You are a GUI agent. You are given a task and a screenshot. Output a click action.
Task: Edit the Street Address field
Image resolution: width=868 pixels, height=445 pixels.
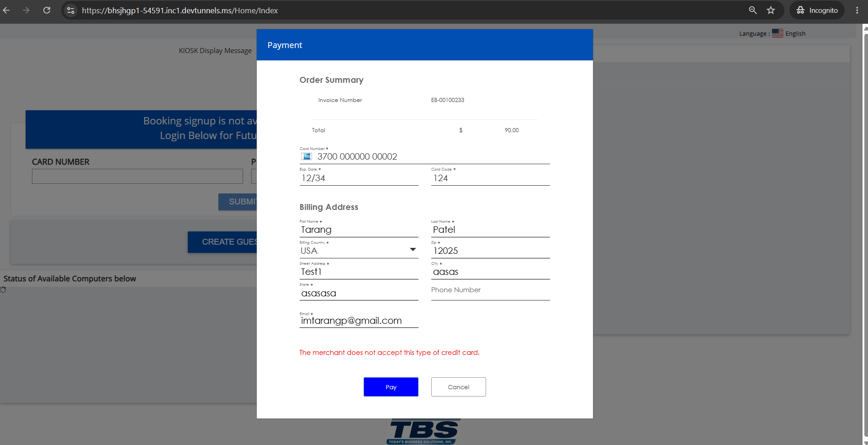(359, 272)
